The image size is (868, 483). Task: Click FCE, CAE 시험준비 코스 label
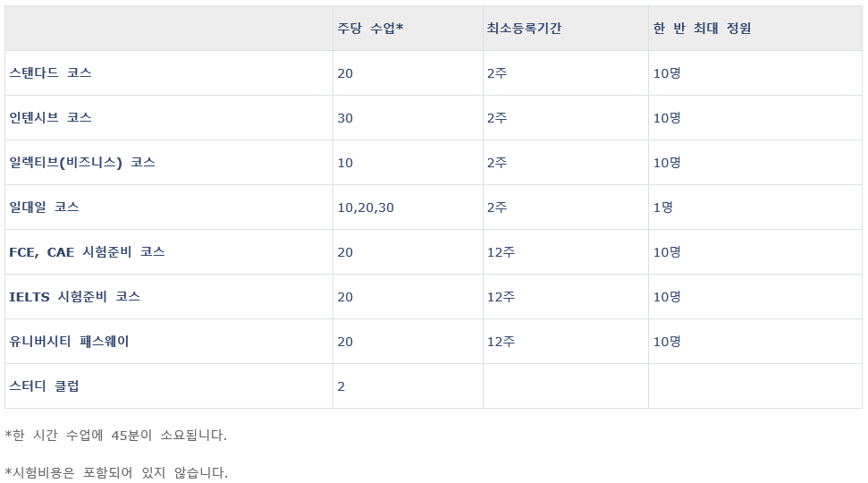[87, 252]
